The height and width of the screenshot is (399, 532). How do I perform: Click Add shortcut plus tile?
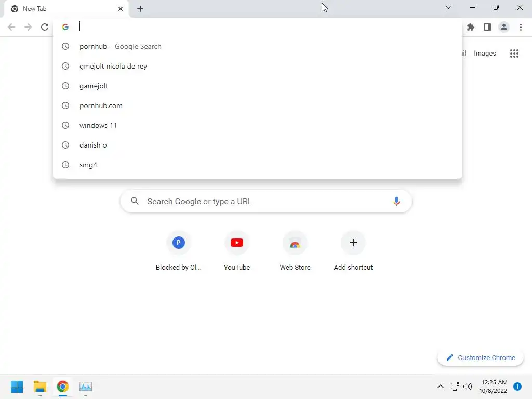tap(353, 251)
